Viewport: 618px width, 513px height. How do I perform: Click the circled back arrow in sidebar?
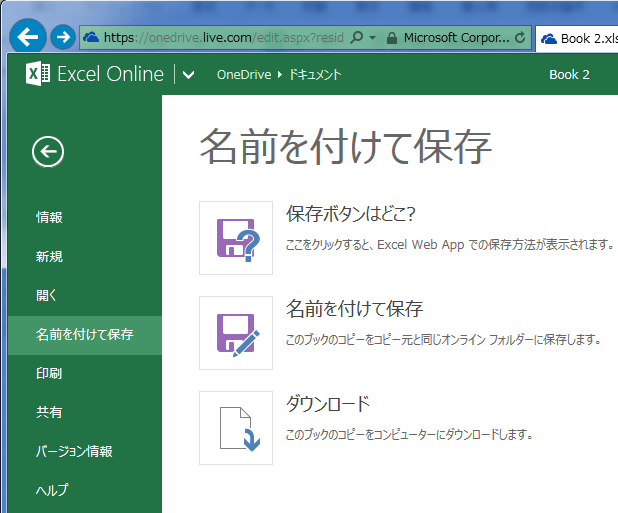pos(48,151)
